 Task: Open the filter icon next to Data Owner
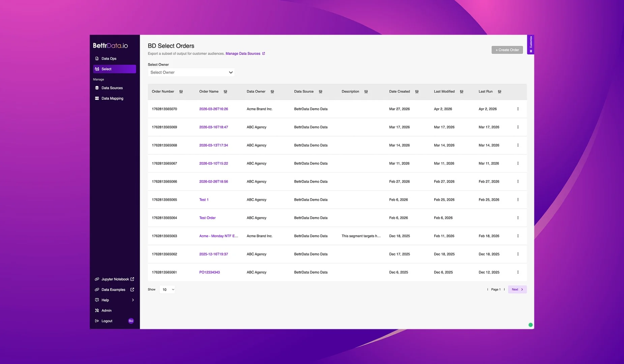[272, 92]
